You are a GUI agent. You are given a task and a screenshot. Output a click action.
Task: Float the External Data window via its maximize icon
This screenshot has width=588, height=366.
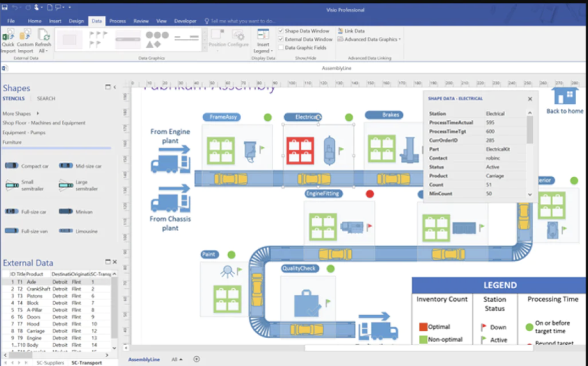tap(108, 262)
